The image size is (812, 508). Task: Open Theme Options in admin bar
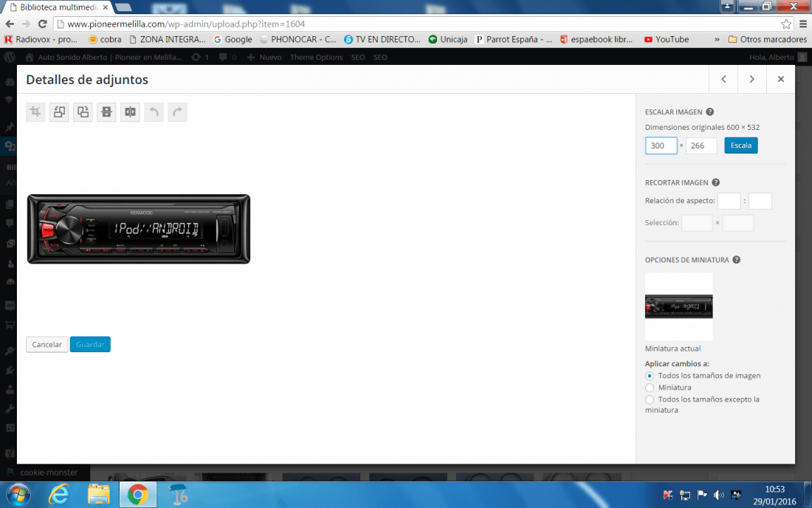tap(317, 57)
